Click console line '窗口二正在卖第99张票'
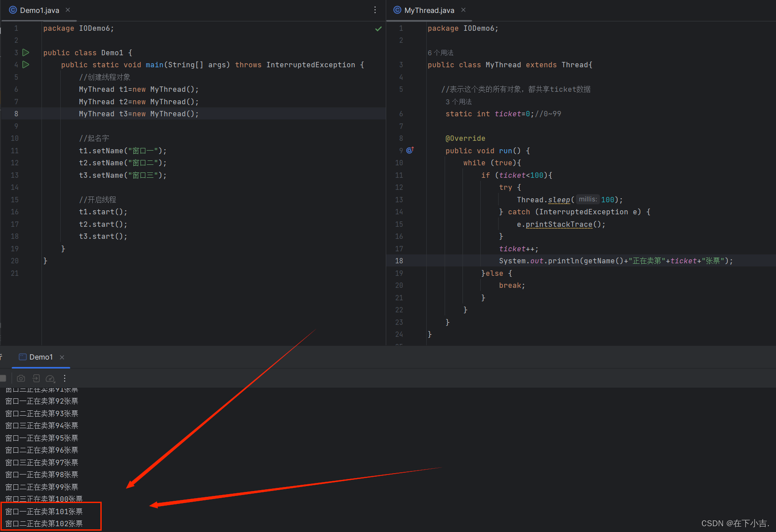 [x=42, y=487]
